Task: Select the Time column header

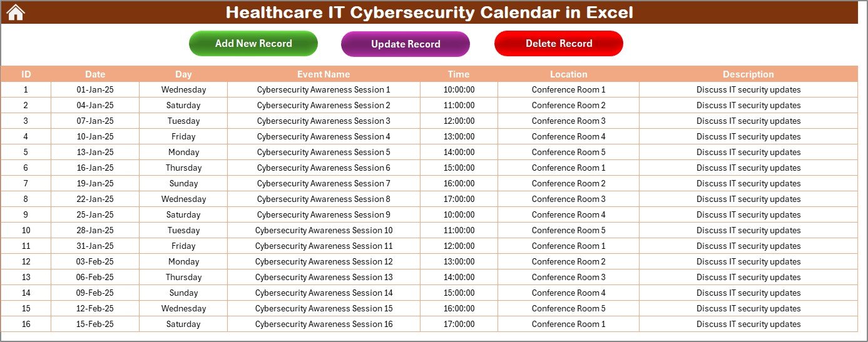Action: click(x=459, y=74)
